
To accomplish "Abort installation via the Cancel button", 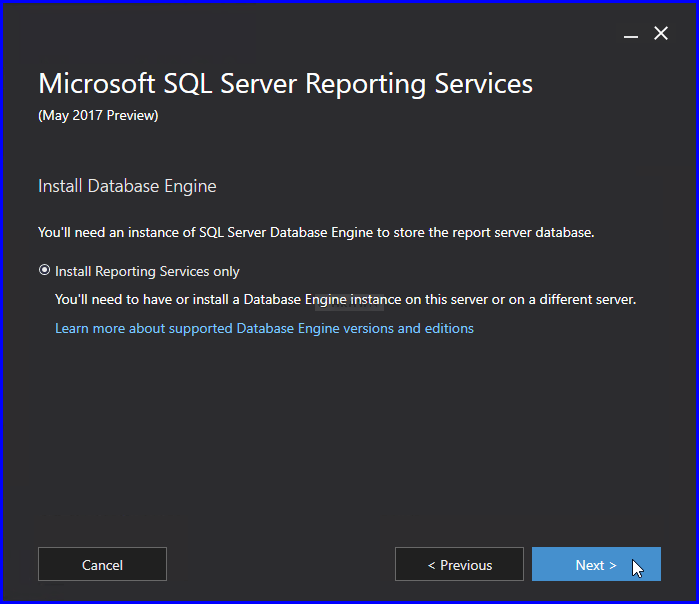I will [102, 565].
